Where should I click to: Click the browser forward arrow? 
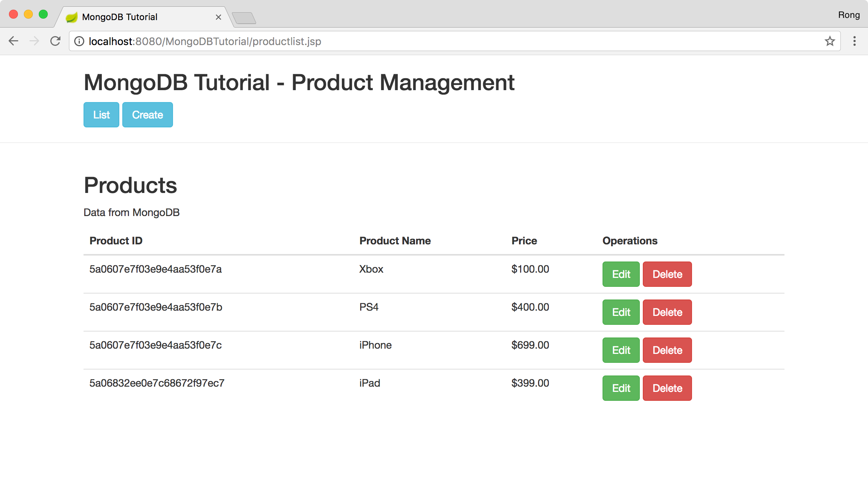coord(34,41)
